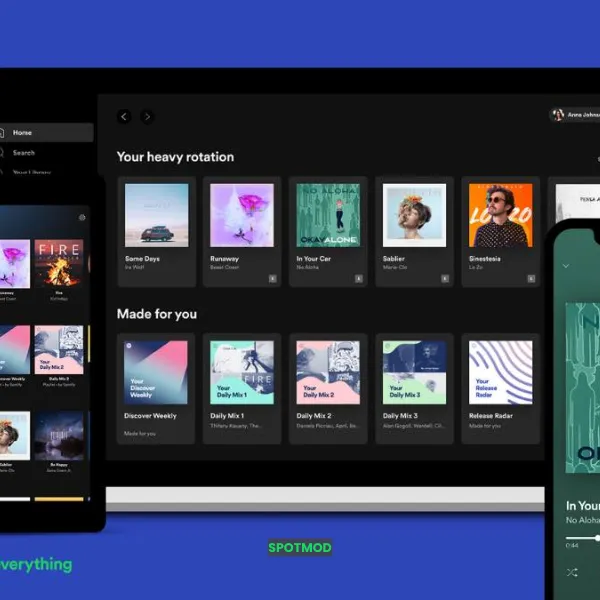Click the Made for you section heading
This screenshot has height=600, width=600.
coord(157,314)
